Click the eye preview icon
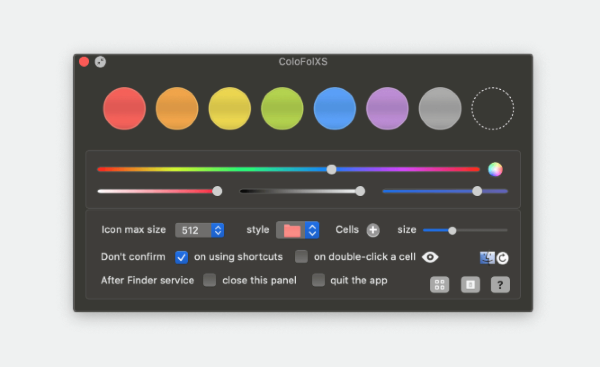Image resolution: width=600 pixels, height=367 pixels. pos(430,257)
